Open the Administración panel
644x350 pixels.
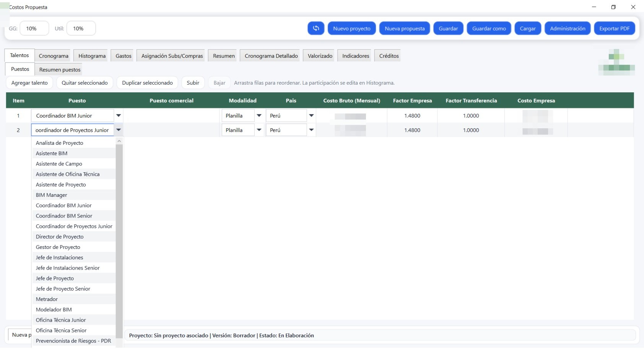pyautogui.click(x=568, y=28)
